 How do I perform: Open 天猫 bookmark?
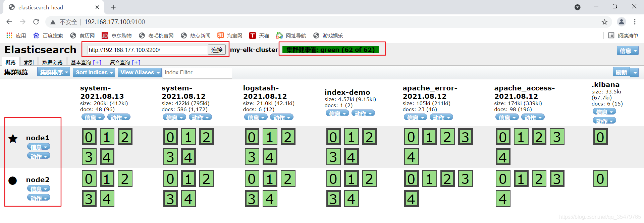point(259,35)
